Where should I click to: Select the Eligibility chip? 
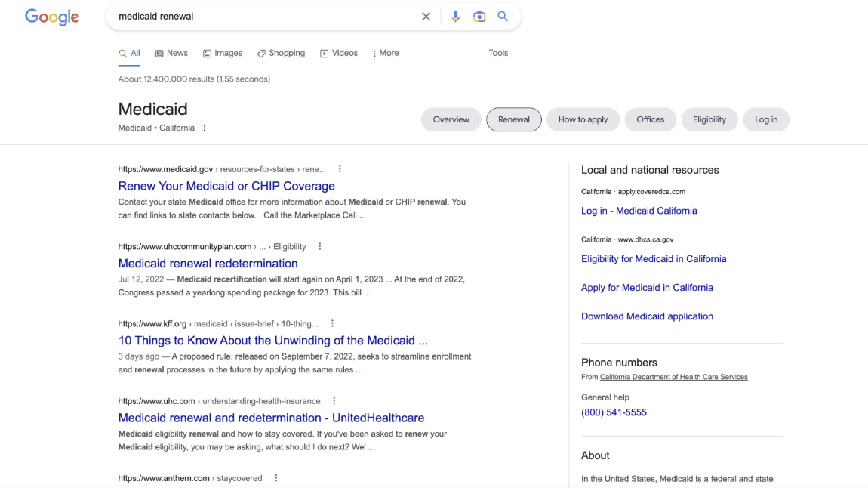click(x=709, y=119)
